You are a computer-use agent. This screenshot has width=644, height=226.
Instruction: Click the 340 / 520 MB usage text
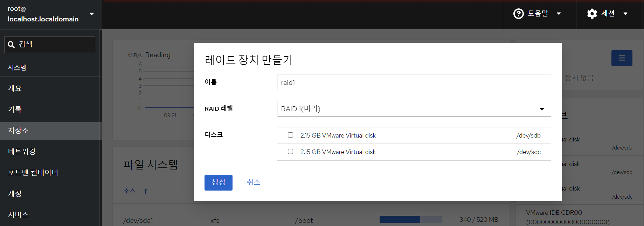tap(479, 220)
